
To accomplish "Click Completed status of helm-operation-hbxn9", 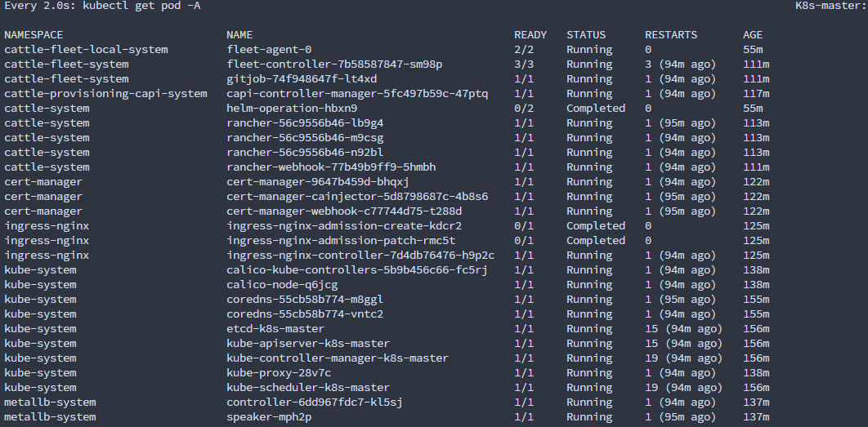I will [596, 109].
